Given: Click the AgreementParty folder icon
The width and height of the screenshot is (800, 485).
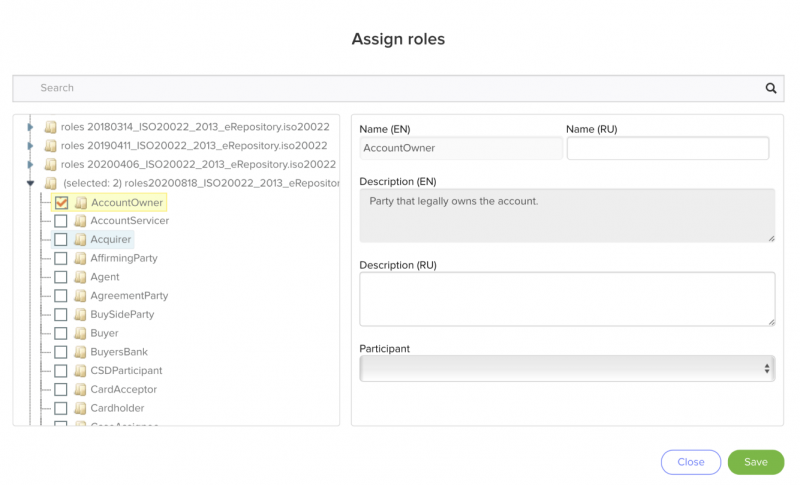Looking at the screenshot, I should pyautogui.click(x=80, y=296).
